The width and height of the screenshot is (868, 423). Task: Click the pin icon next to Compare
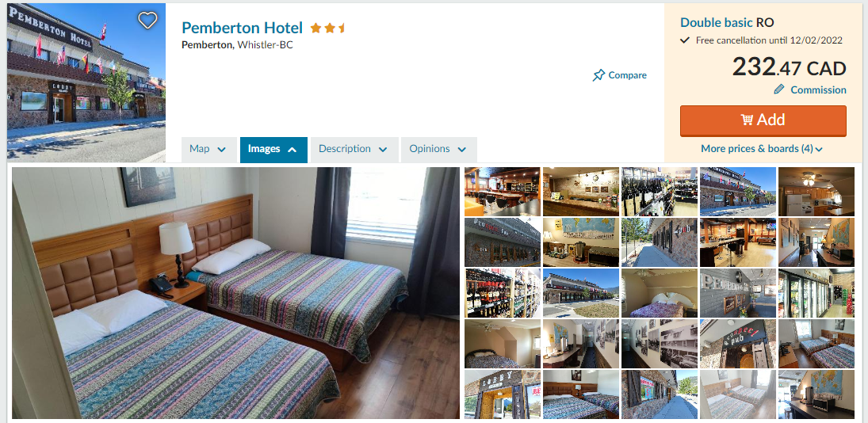pyautogui.click(x=598, y=75)
